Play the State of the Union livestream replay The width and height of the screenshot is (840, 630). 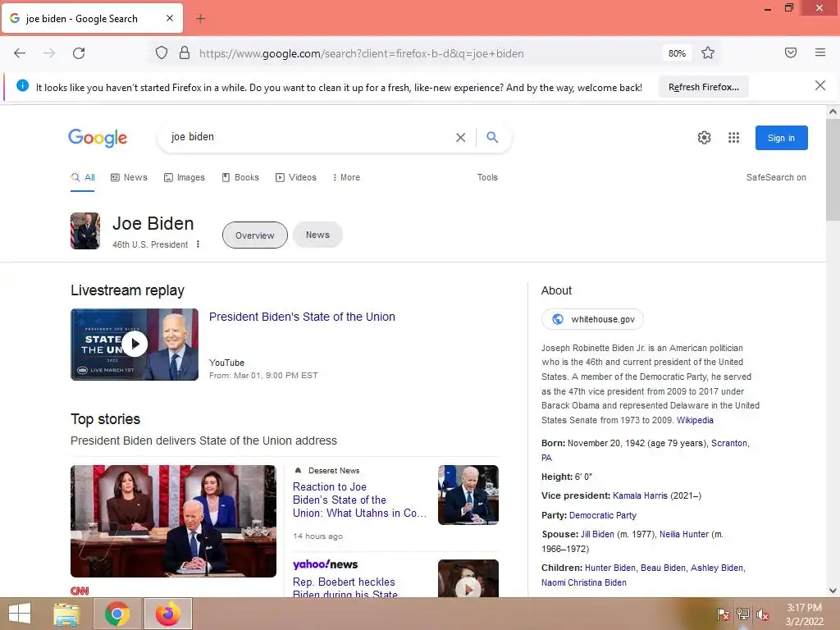click(x=135, y=344)
